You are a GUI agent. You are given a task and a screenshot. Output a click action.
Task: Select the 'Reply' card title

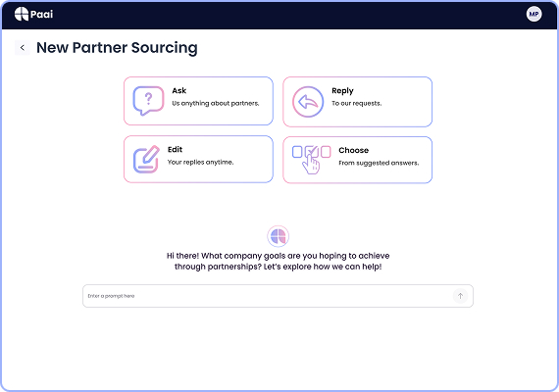coord(342,91)
